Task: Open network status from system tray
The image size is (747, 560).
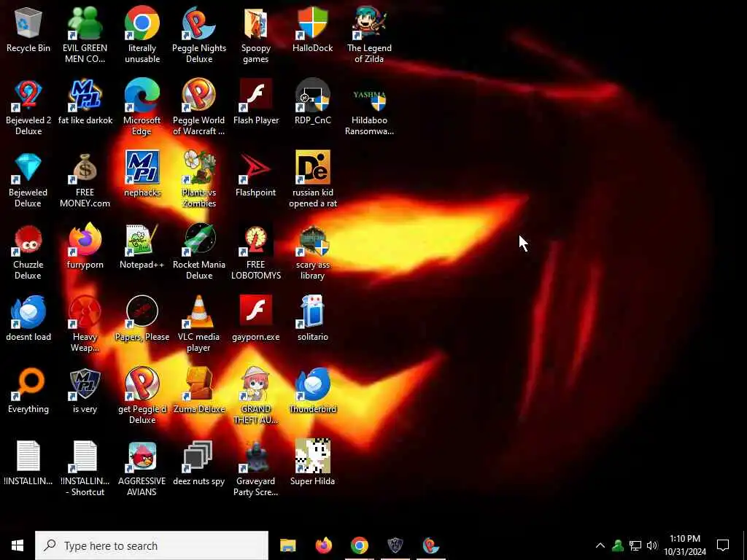Action: [x=635, y=545]
